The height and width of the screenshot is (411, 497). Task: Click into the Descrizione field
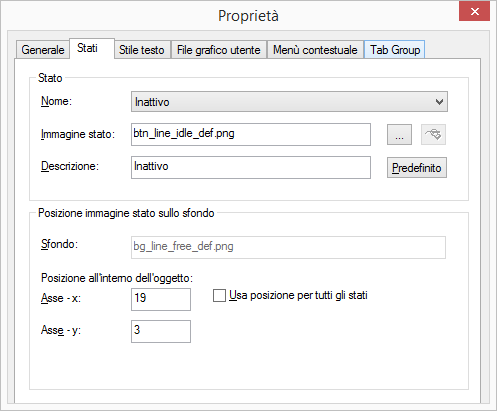pyautogui.click(x=251, y=167)
